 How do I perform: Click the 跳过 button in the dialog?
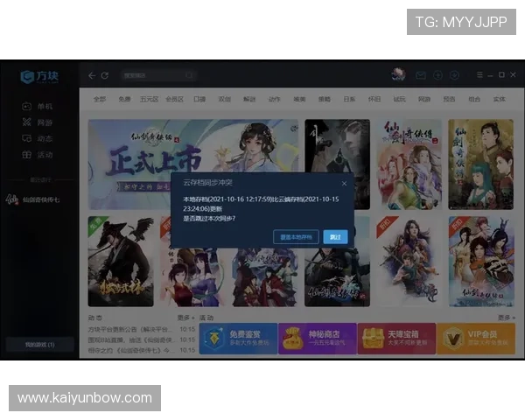pyautogui.click(x=335, y=237)
